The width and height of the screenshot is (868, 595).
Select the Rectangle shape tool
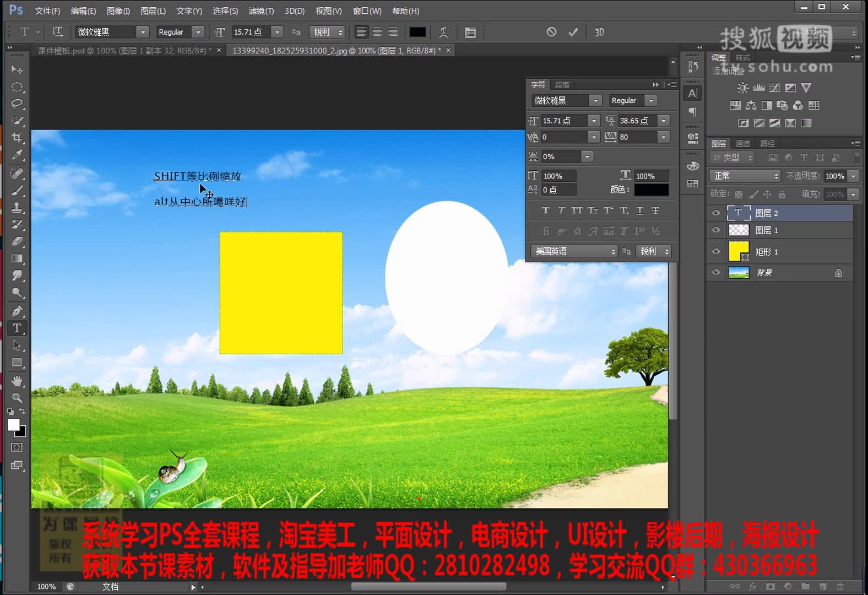pos(17,363)
